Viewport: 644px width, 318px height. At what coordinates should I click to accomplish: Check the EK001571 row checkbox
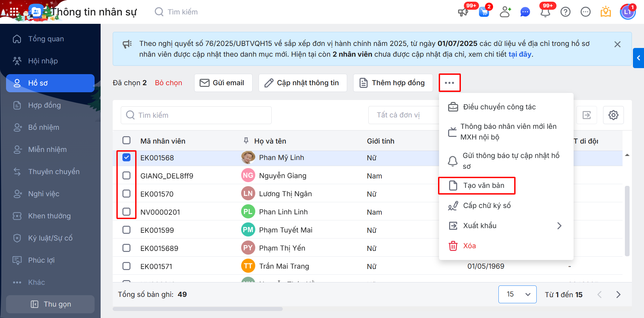coord(126,266)
